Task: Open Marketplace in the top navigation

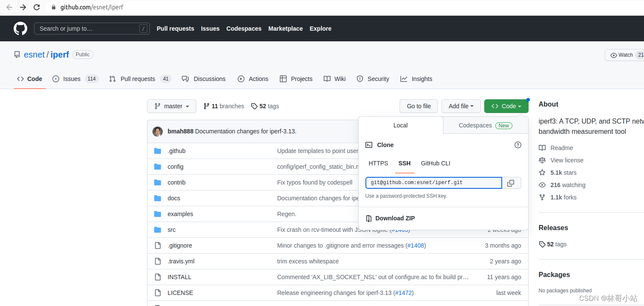Action: [x=285, y=29]
